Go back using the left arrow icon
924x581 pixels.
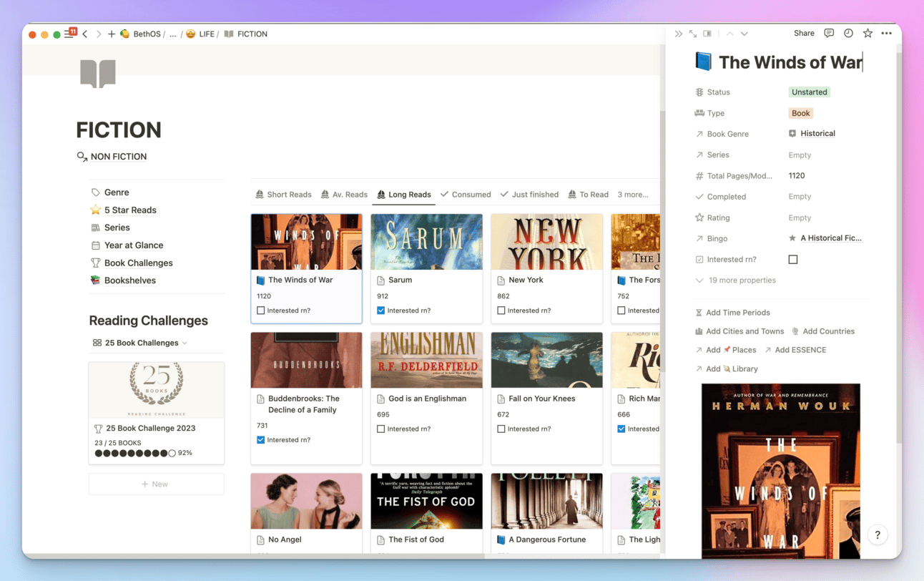(x=85, y=34)
